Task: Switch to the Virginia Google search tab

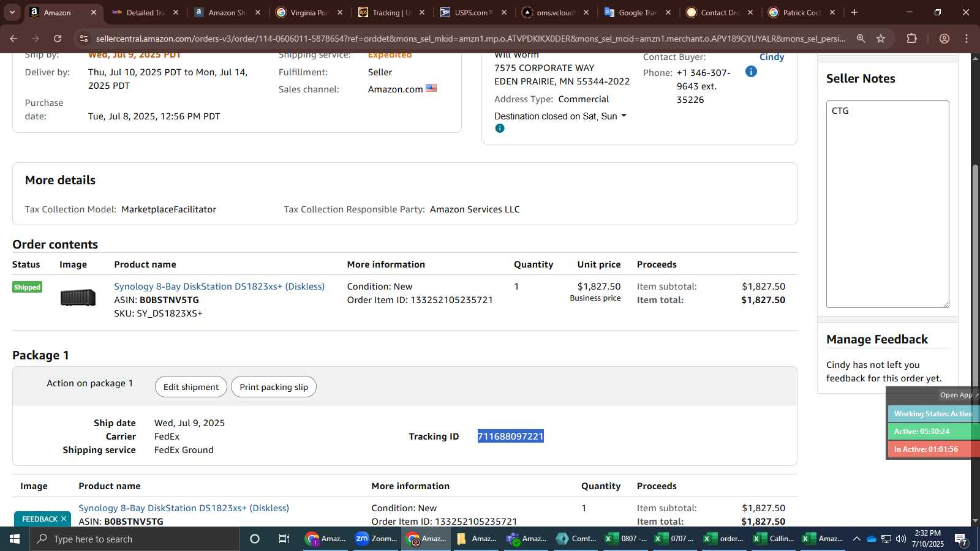Action: [x=309, y=12]
